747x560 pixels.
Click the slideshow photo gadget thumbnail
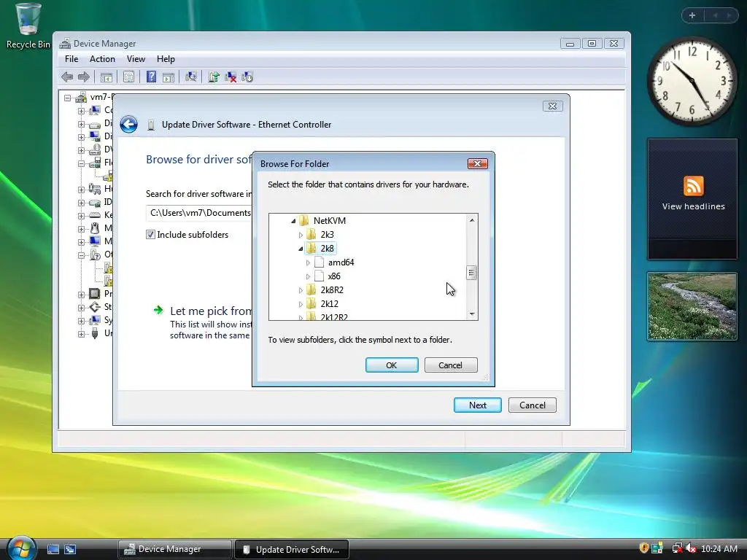pos(692,306)
